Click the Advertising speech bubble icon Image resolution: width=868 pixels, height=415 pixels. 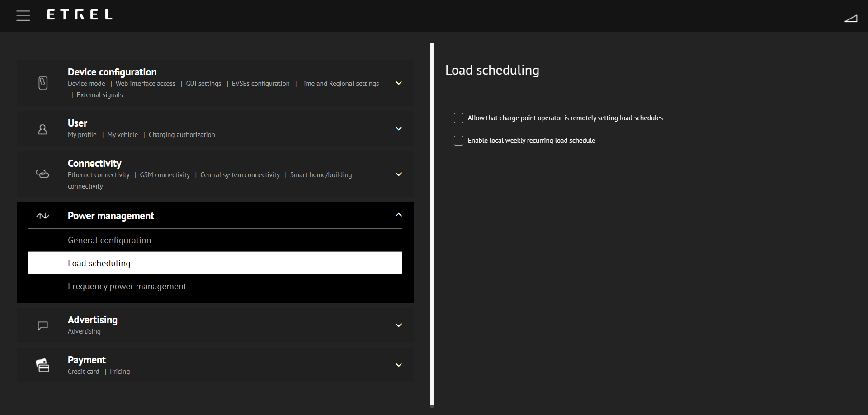tap(42, 325)
